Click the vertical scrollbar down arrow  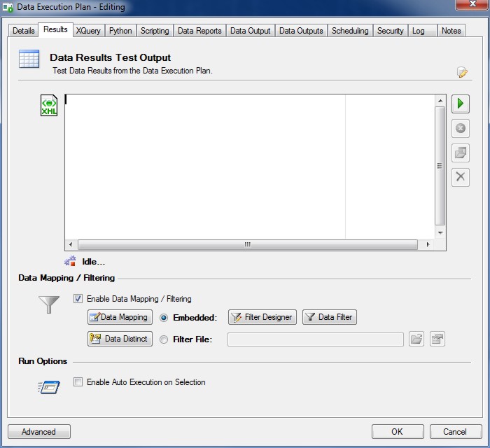point(440,233)
